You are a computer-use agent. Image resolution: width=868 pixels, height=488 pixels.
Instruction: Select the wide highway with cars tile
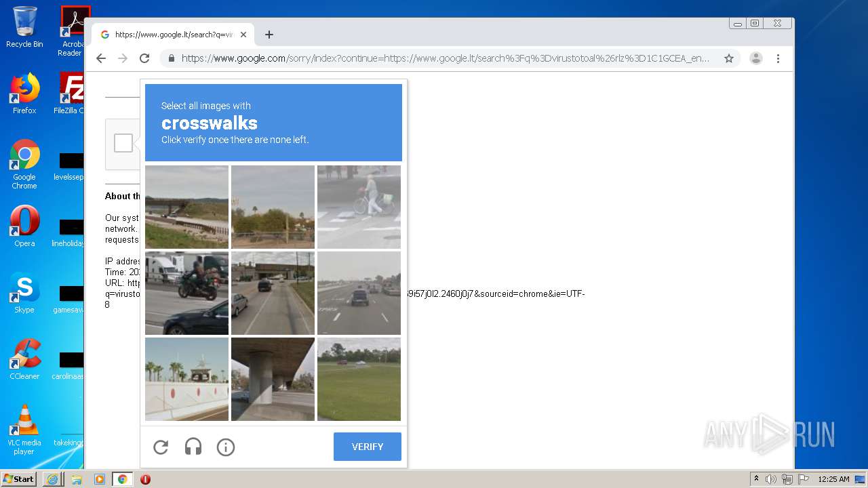[x=359, y=293]
